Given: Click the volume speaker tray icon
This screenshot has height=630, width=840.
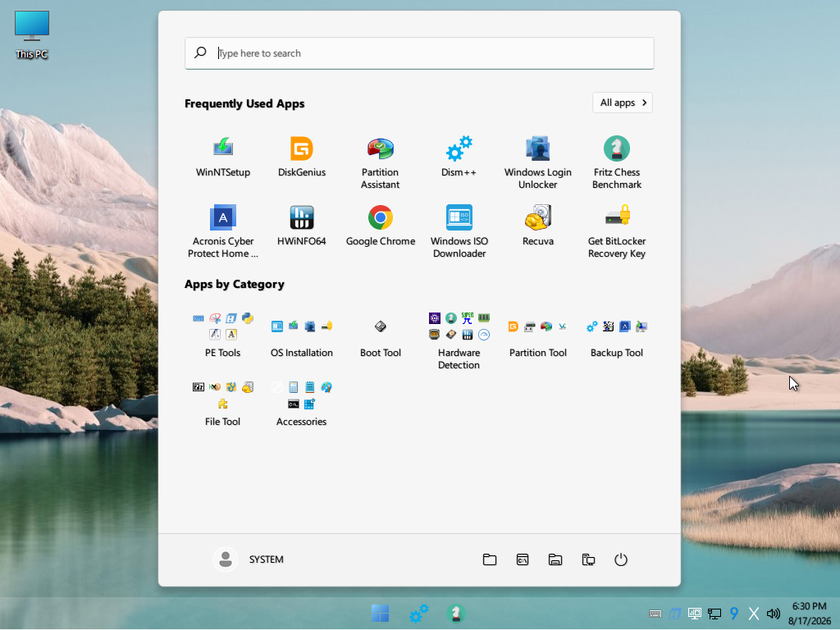Looking at the screenshot, I should pyautogui.click(x=773, y=614).
